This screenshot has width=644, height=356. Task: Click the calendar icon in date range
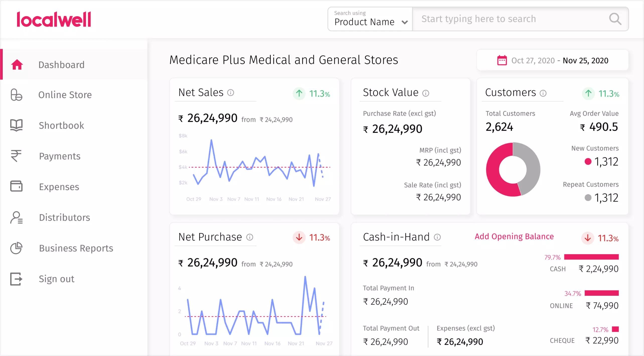point(502,60)
